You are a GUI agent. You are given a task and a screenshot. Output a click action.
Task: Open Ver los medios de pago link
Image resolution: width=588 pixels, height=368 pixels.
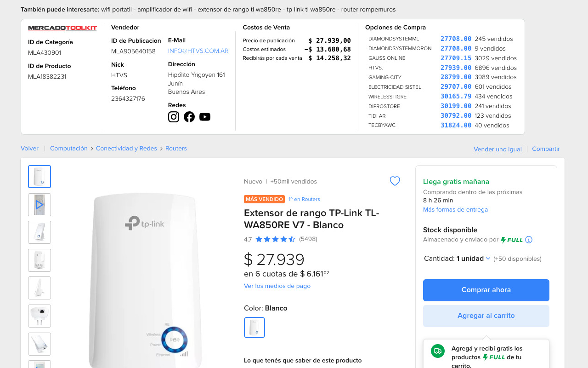click(x=277, y=286)
